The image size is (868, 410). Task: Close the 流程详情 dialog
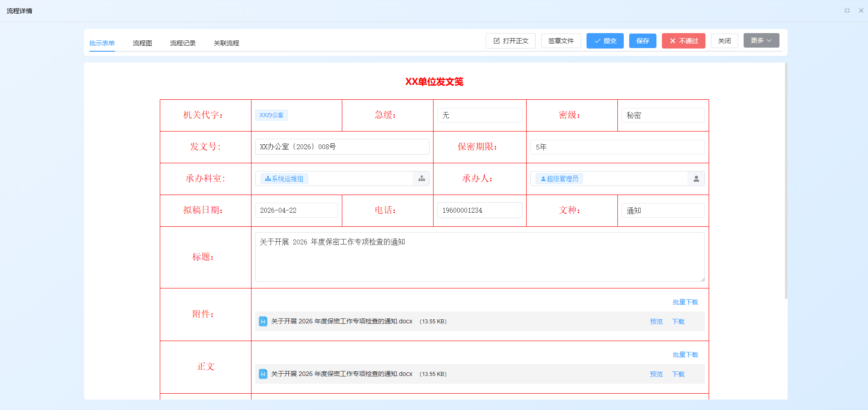[x=861, y=10]
